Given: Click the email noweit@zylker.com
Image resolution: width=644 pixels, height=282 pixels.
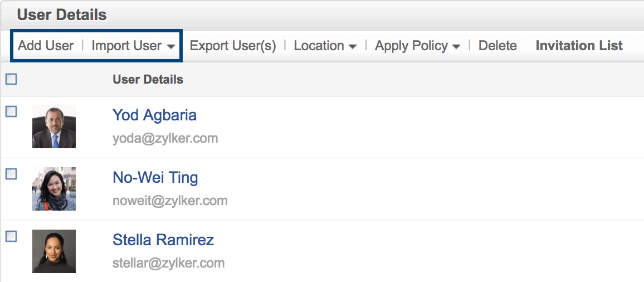Looking at the screenshot, I should [170, 201].
